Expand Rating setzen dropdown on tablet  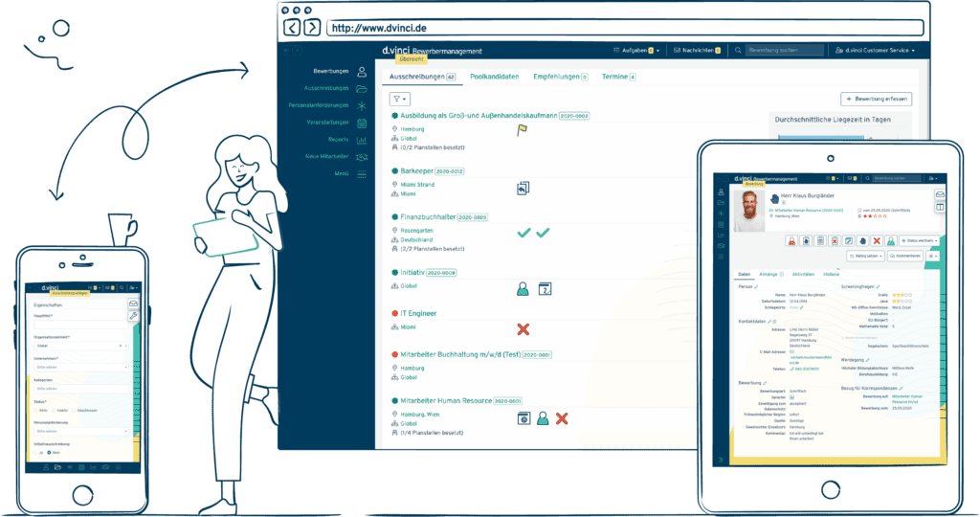pos(865,256)
